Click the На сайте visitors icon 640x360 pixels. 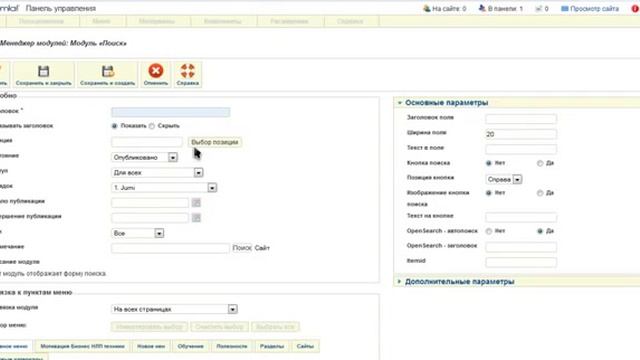coord(427,8)
